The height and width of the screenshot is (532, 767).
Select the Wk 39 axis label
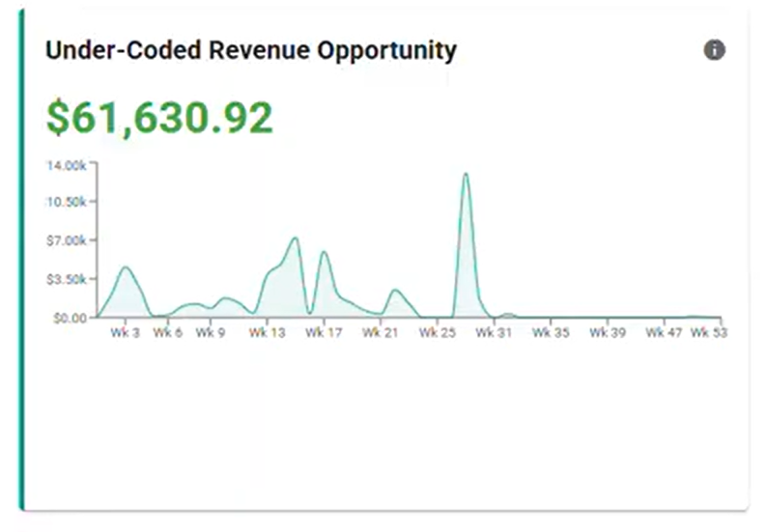(608, 332)
